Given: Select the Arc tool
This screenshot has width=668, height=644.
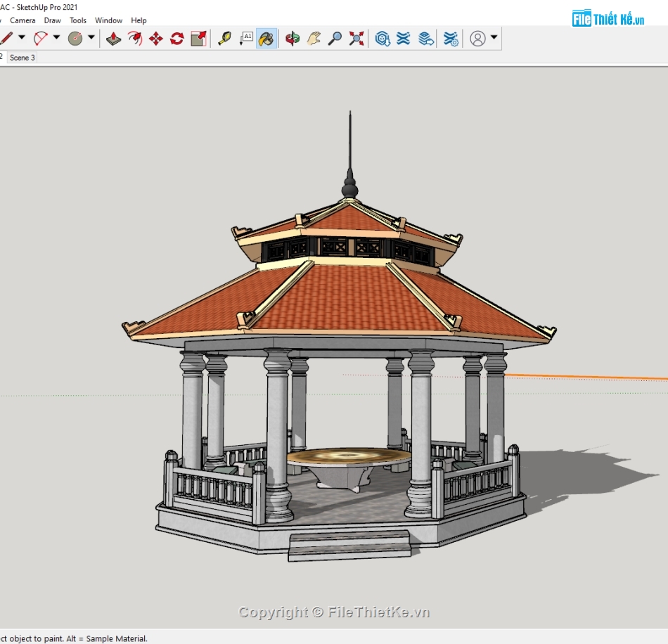Looking at the screenshot, I should click(x=41, y=39).
